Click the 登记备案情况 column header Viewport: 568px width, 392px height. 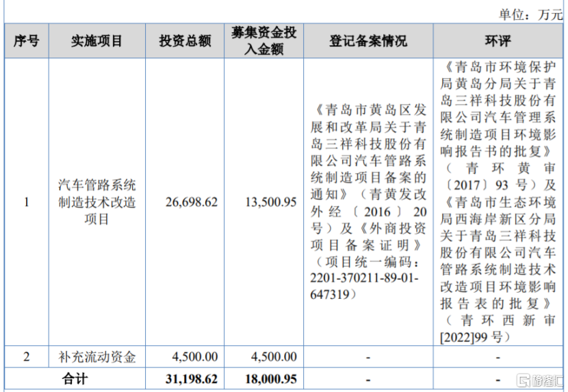click(x=368, y=40)
